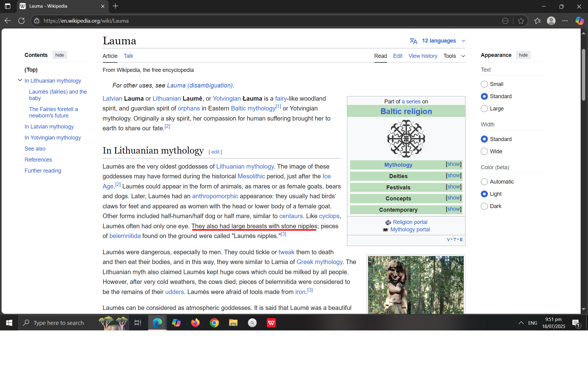Screen dimensions: 588x391
Task: Open the favorites list icon
Action: 537,21
